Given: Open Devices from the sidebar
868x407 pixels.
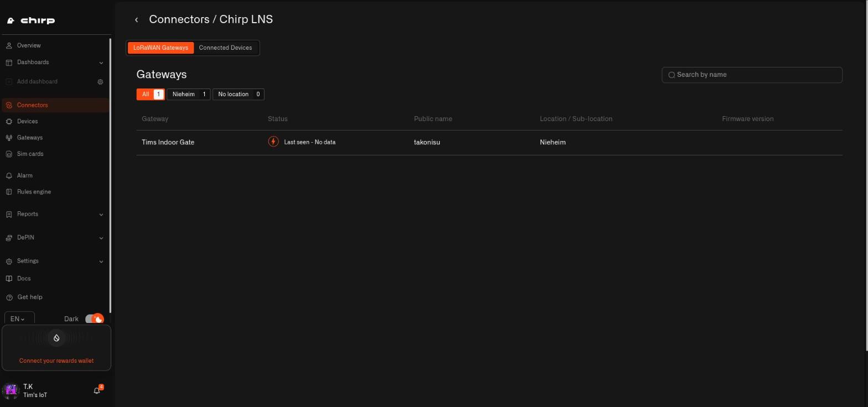Looking at the screenshot, I should click(x=27, y=121).
